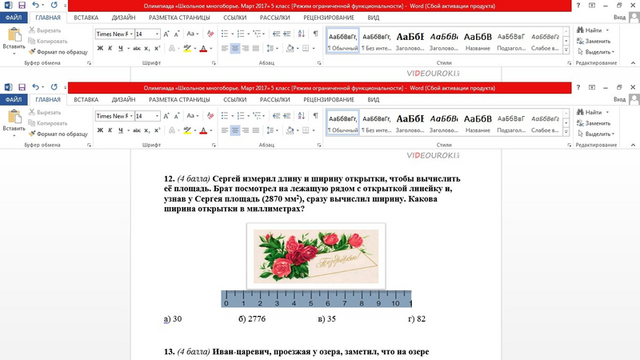
Task: Select the postcard image with roses
Action: pos(316,256)
